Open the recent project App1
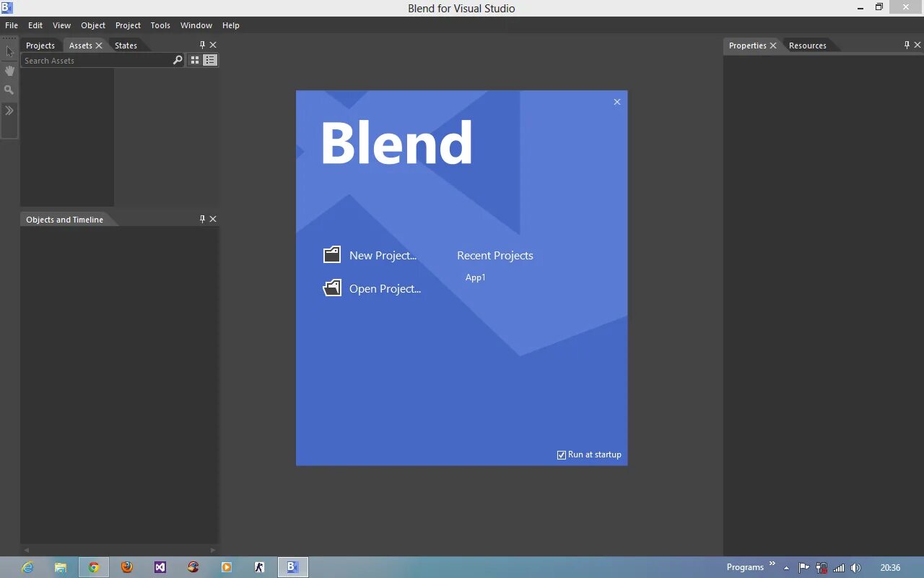924x578 pixels. (x=476, y=277)
